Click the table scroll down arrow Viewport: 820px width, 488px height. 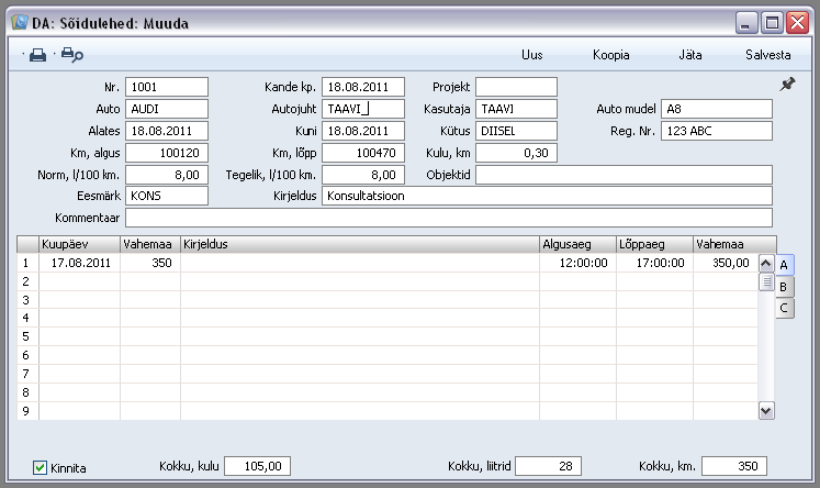[x=766, y=411]
